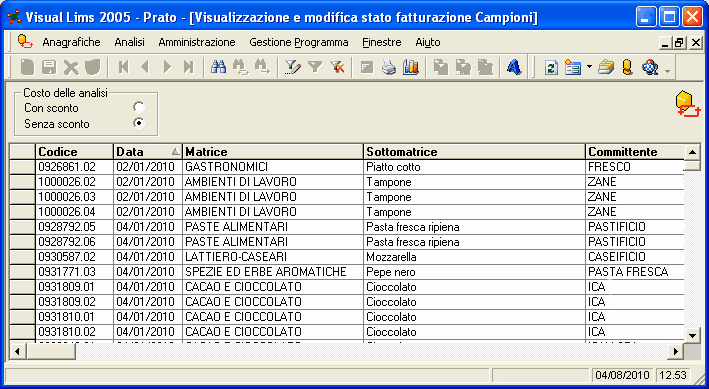This screenshot has width=709, height=389.
Task: Click the edit filter funnel with pencil
Action: pyautogui.click(x=293, y=67)
